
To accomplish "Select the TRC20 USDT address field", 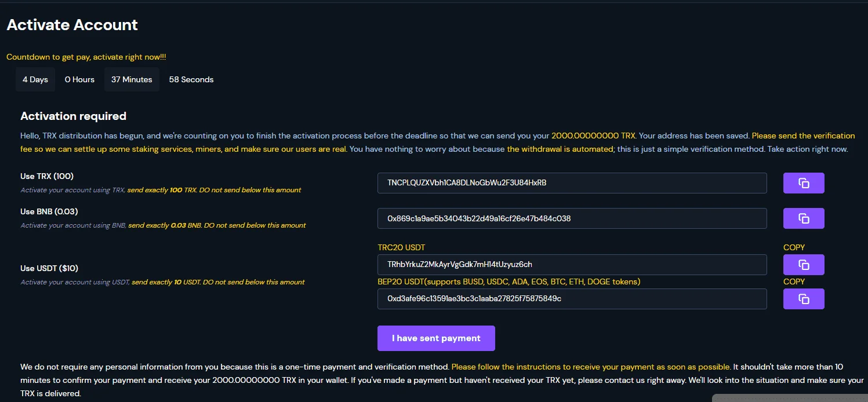I will point(572,265).
